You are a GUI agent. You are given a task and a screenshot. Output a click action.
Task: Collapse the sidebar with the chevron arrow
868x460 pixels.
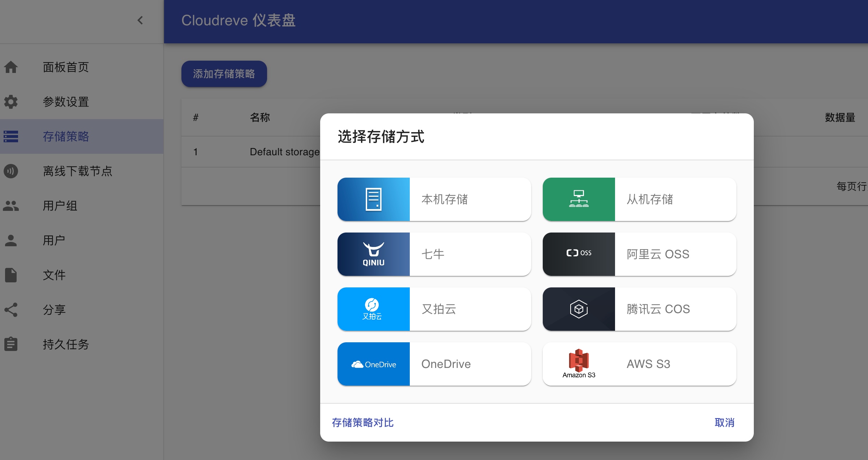[x=140, y=21]
